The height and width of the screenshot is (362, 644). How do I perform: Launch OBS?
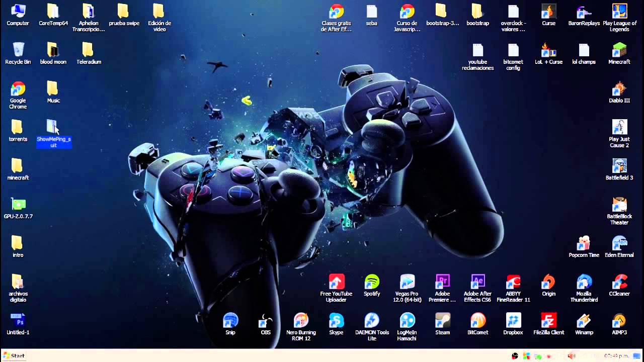point(265,324)
